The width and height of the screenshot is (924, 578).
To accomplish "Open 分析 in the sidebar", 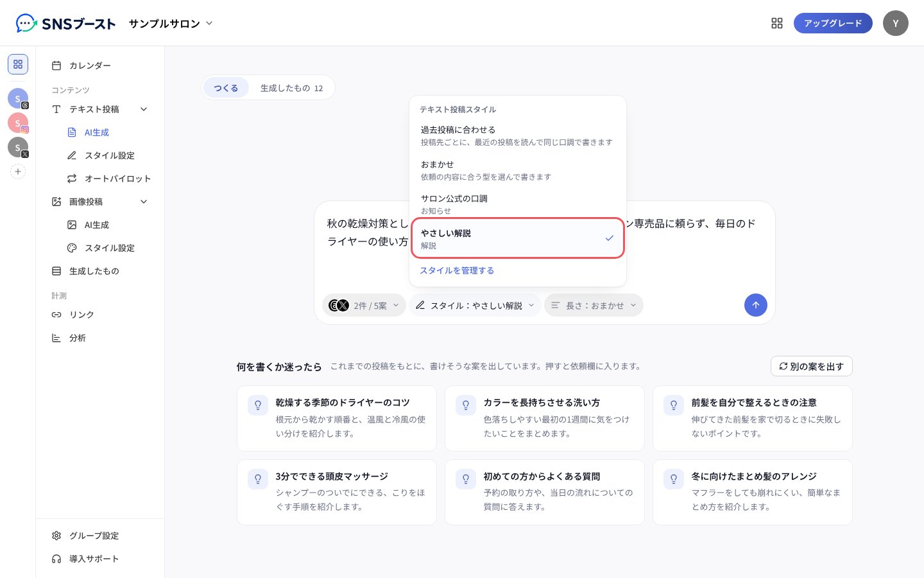I will [100, 338].
